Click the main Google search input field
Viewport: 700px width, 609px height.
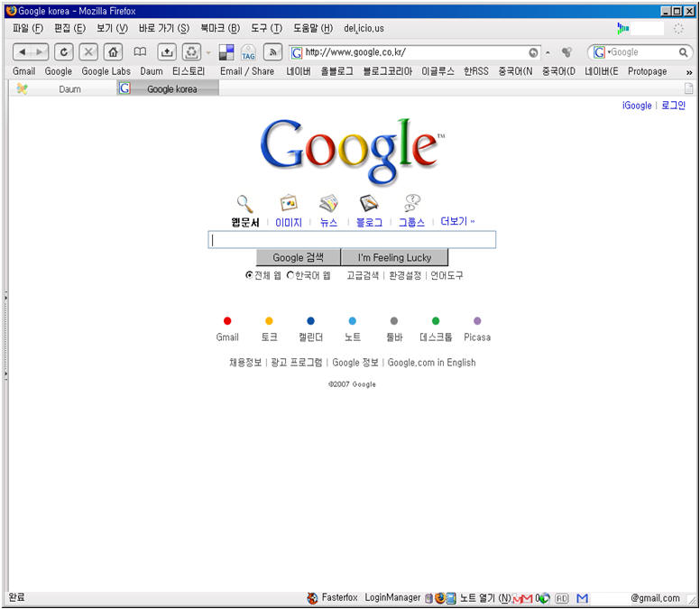point(352,240)
